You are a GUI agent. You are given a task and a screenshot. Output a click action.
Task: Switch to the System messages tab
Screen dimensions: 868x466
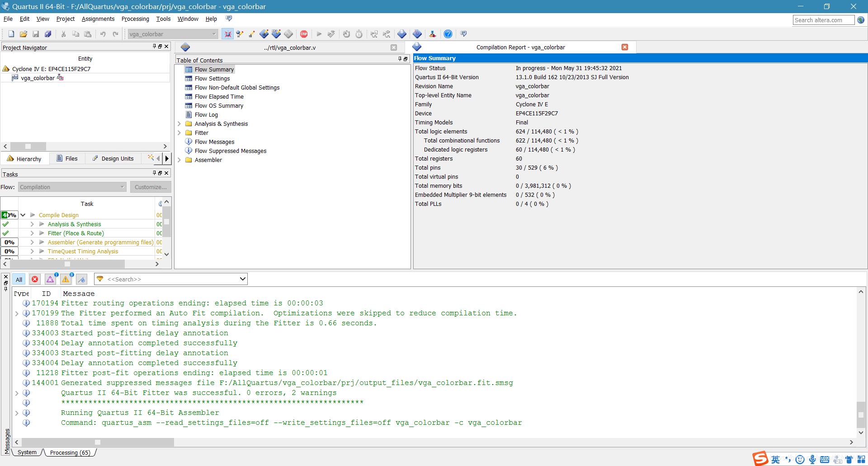[x=27, y=452]
